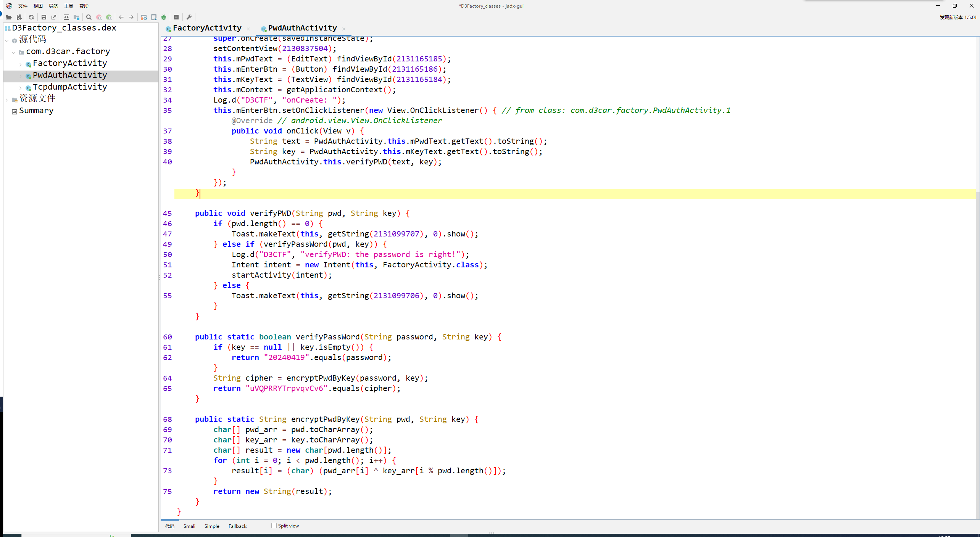Viewport: 980px width, 537px height.
Task: Select TcpdumpActivity in the class tree
Action: point(70,87)
